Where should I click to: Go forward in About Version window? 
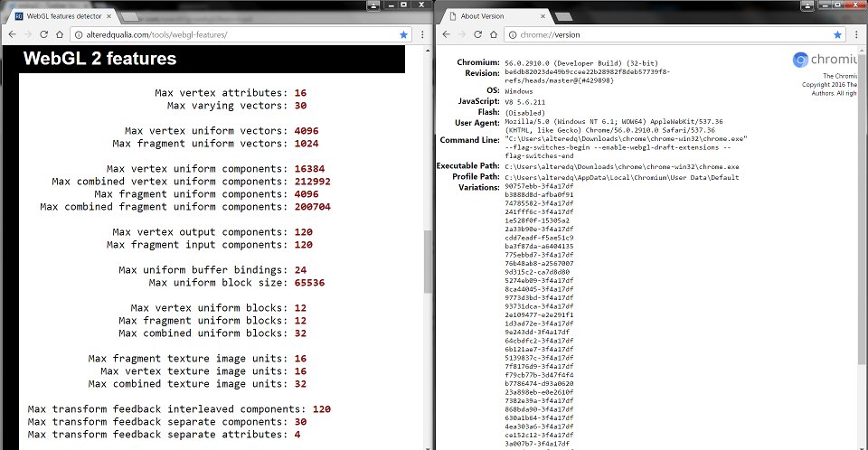[x=462, y=34]
